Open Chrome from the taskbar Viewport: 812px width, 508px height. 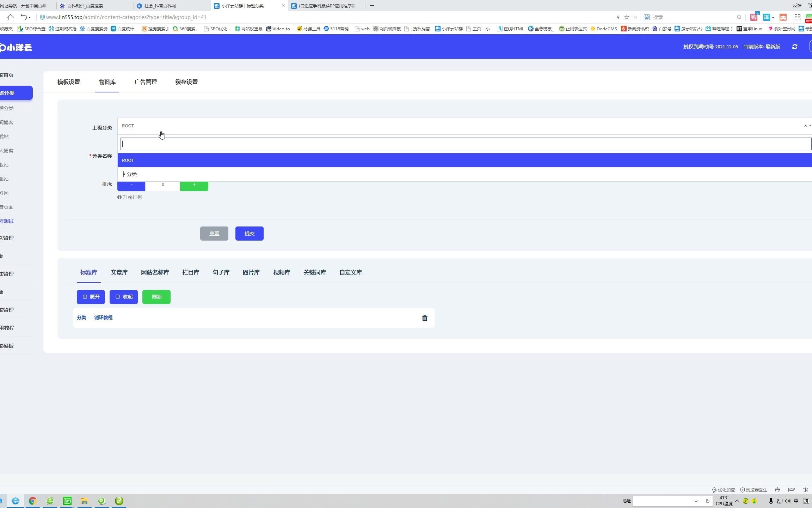[32, 501]
